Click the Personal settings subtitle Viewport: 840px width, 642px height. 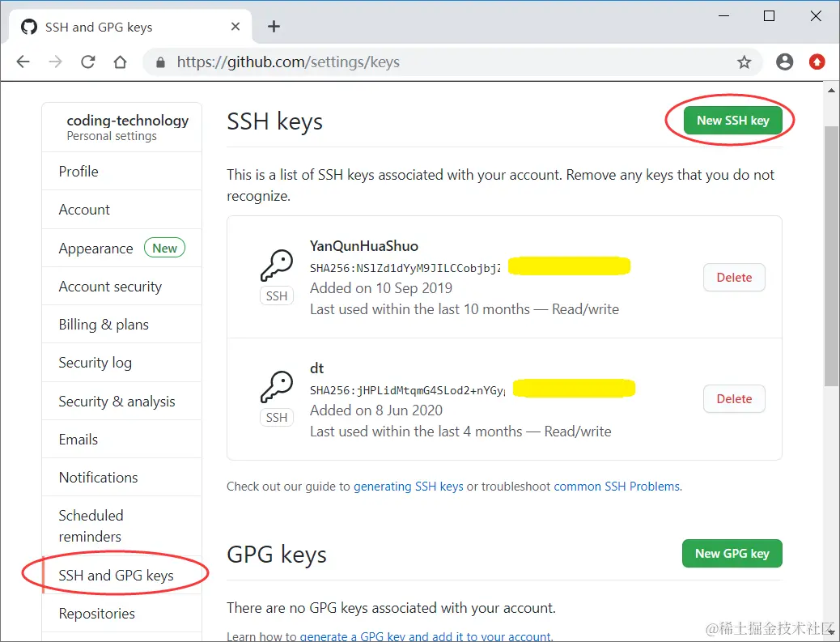pos(112,136)
